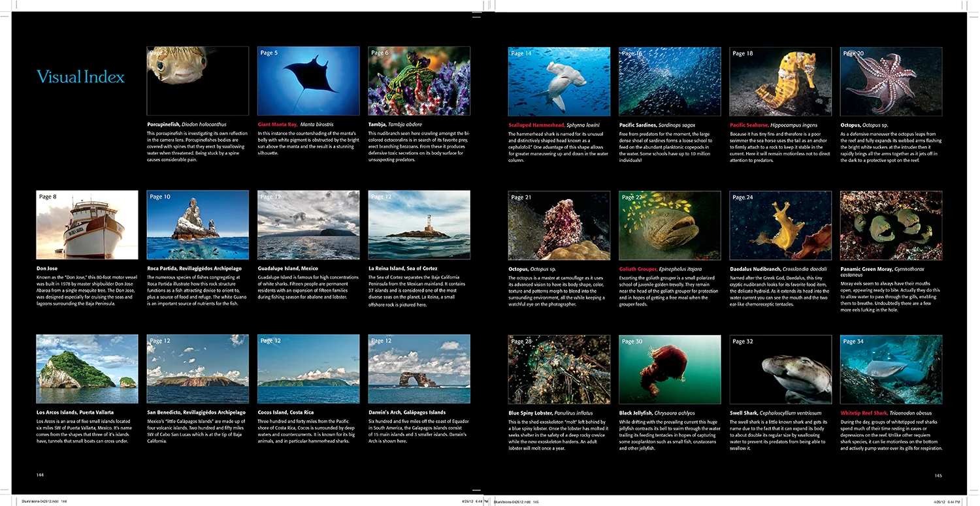Screen dimensions: 980x506
Task: Click the title 'Porcupinefish, Diodon holocanthus'
Action: tap(188, 124)
